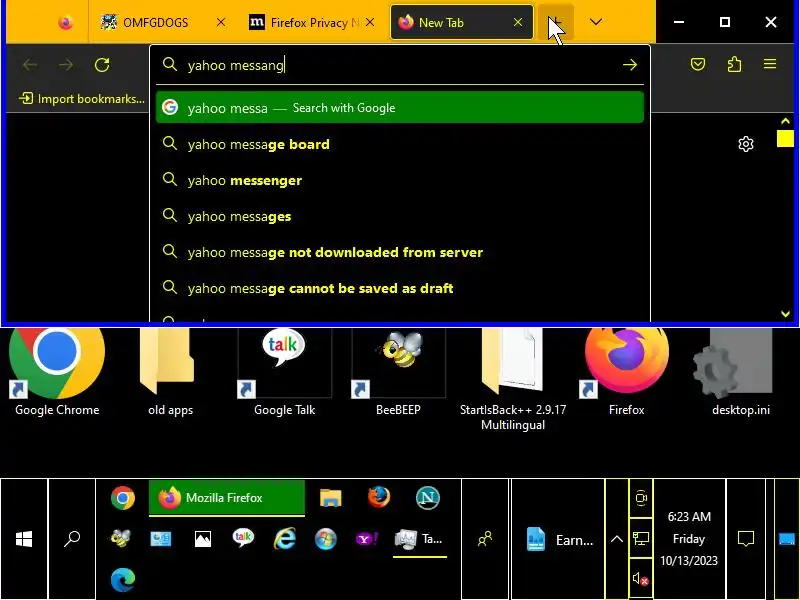Screen dimensions: 800x600
Task: Select the 'old apps' desktop folder
Action: coord(170,374)
